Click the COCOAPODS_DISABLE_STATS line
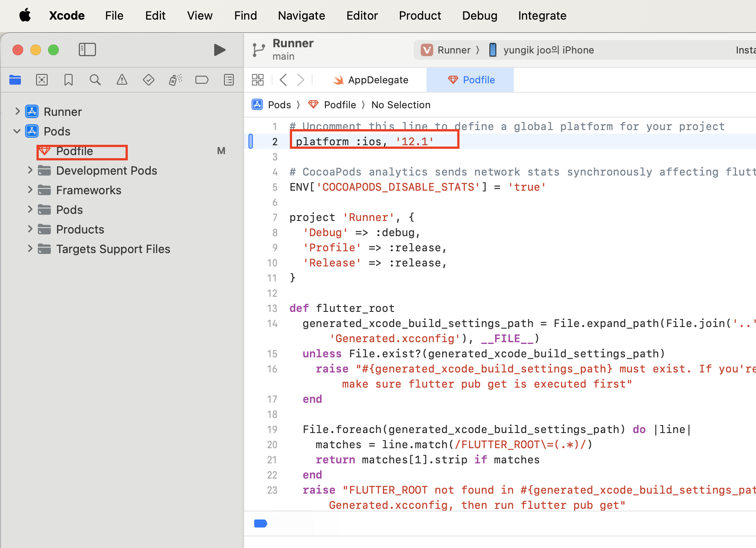Image resolution: width=756 pixels, height=548 pixels. pos(418,187)
